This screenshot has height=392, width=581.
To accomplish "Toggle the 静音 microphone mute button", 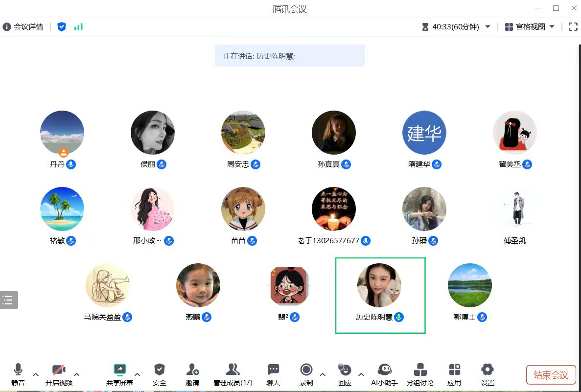I will tap(18, 374).
